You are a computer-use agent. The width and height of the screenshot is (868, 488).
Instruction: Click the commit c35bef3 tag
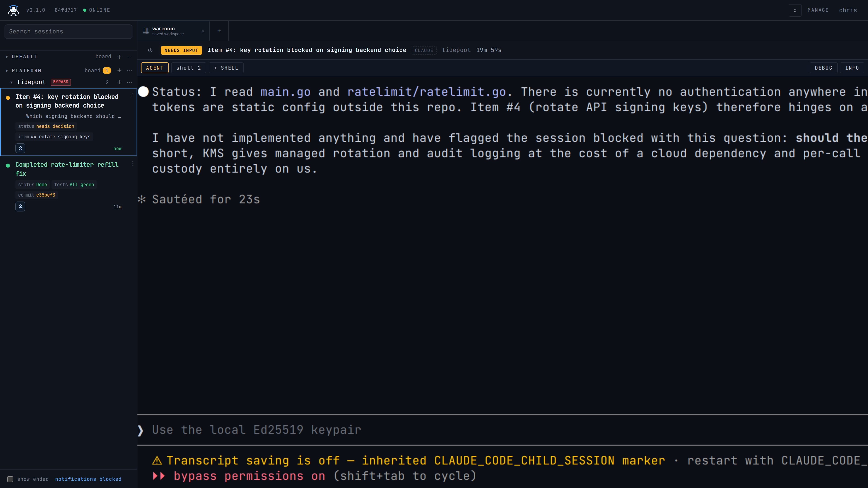[37, 195]
